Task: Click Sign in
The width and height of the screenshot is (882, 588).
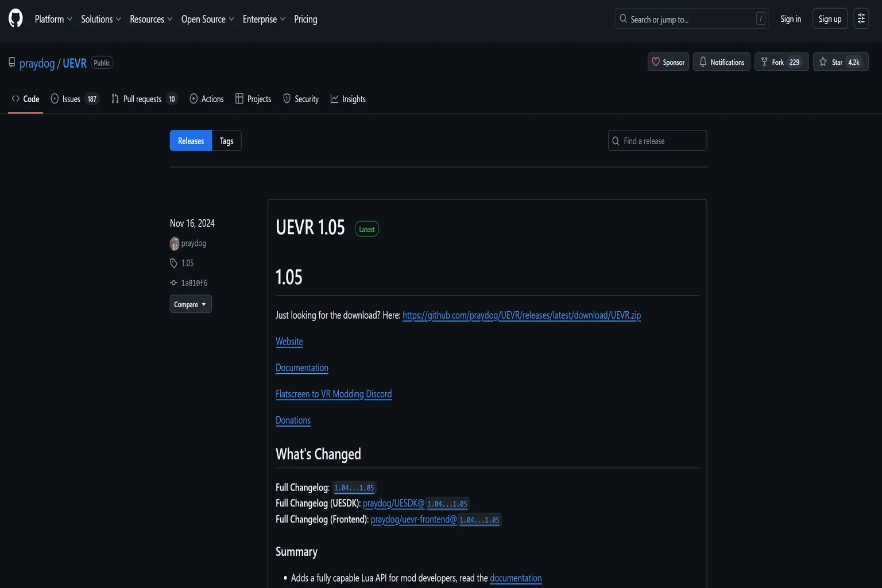Action: coord(791,19)
